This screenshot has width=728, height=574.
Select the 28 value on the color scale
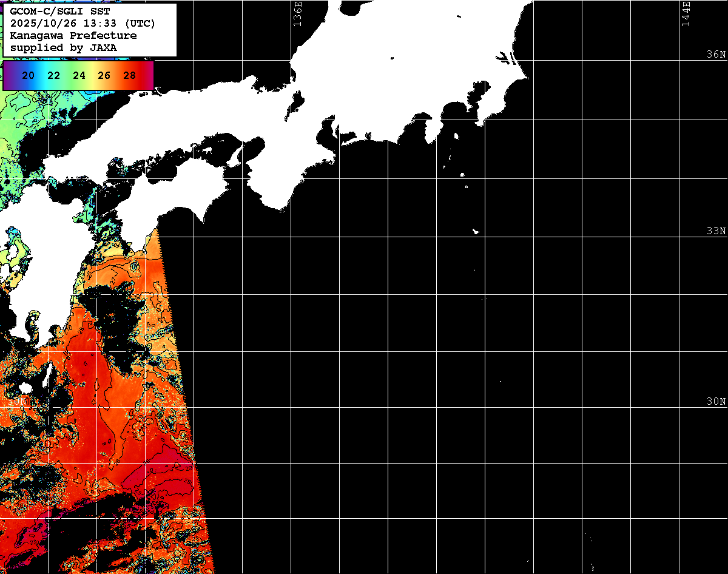(x=129, y=76)
